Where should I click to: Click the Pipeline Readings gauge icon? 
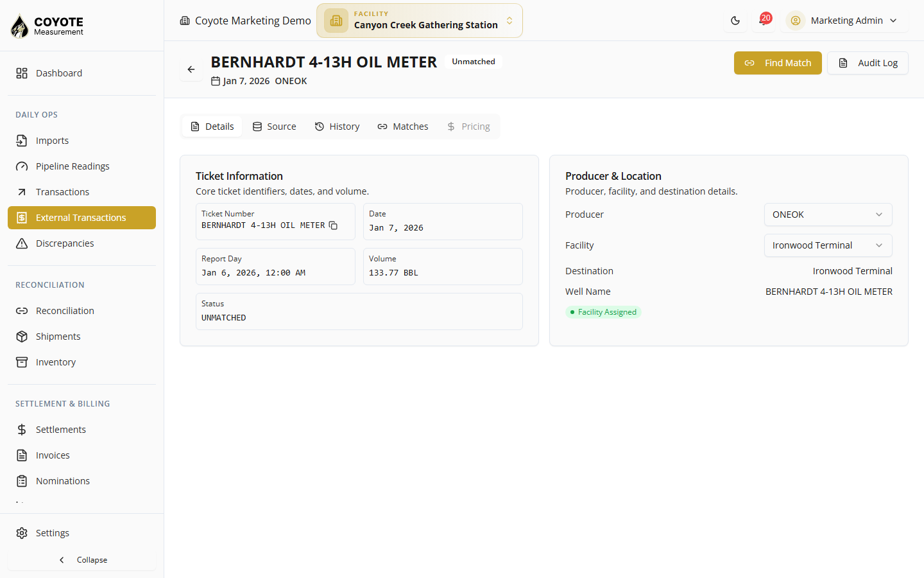click(22, 166)
